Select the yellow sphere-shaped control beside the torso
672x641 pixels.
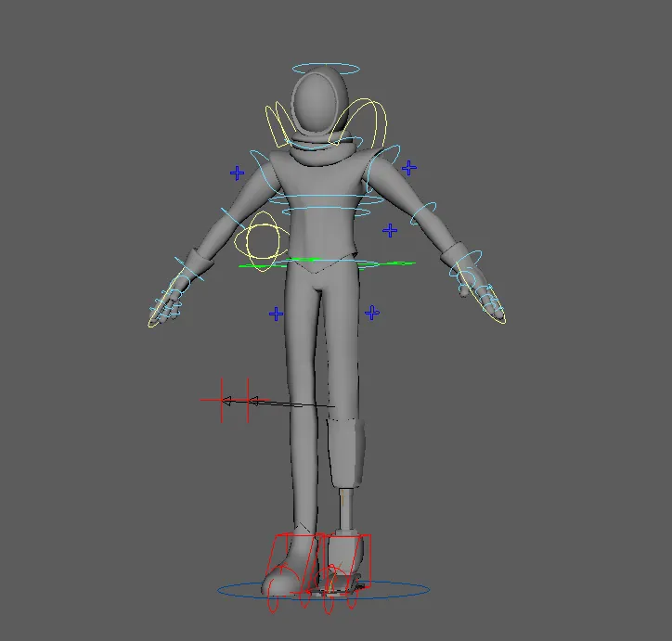point(263,241)
